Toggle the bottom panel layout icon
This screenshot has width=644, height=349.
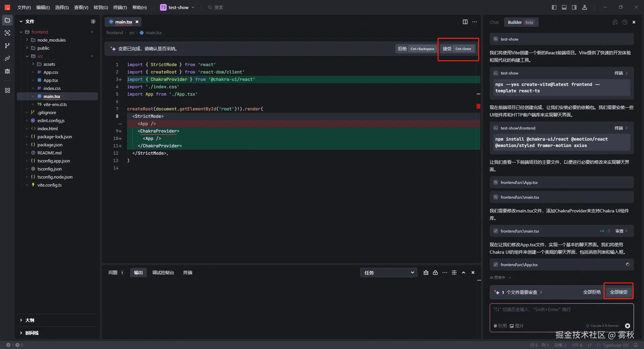(x=564, y=7)
